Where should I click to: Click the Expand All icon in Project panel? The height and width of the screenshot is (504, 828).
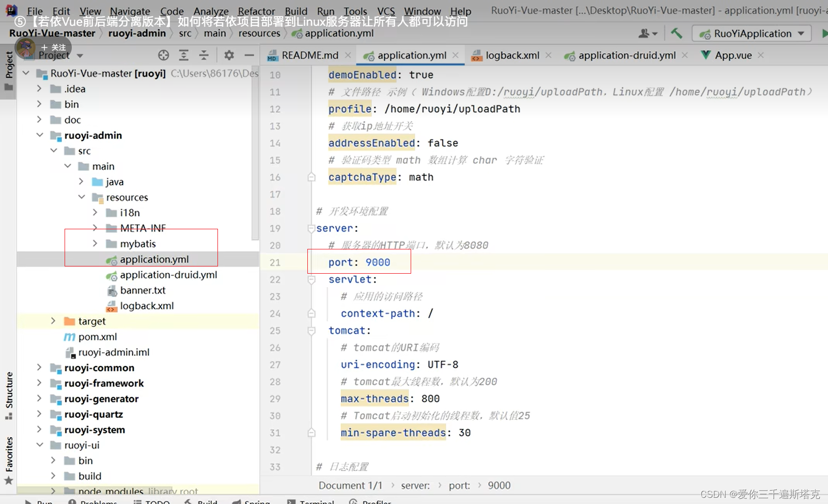pos(183,55)
